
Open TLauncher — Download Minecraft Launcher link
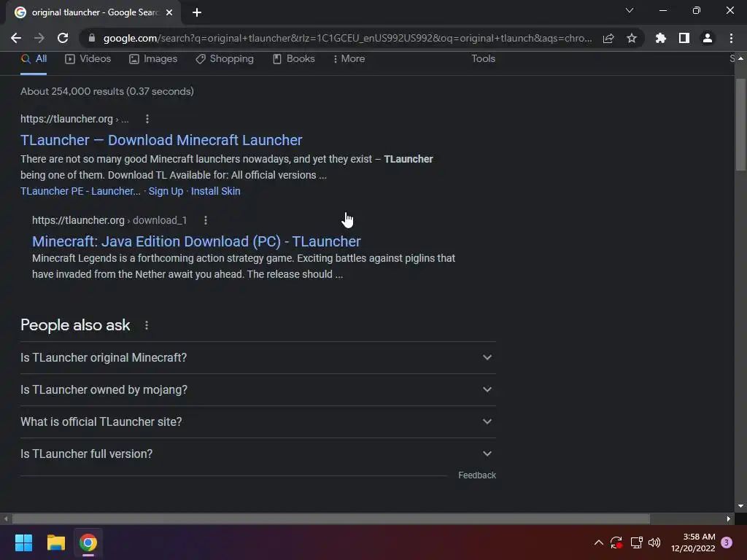click(161, 140)
